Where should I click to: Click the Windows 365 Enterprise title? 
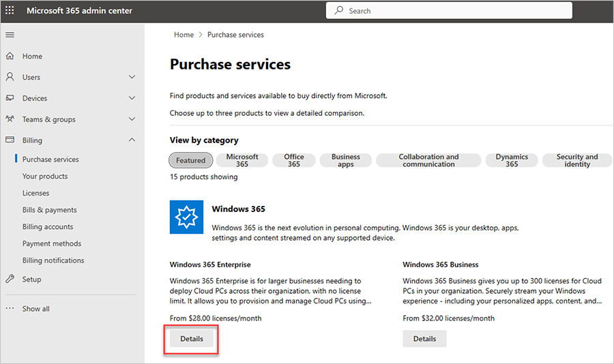[210, 264]
